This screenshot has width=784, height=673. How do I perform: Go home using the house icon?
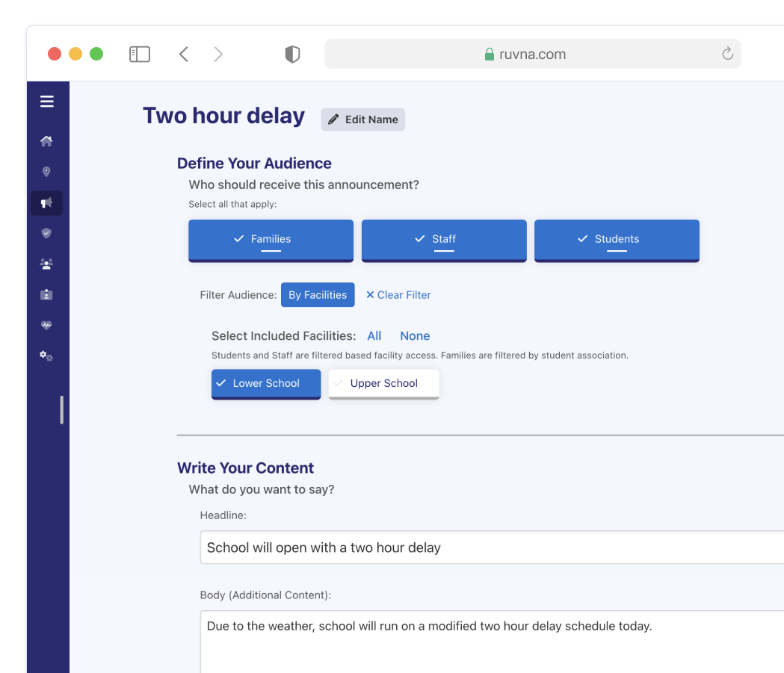click(46, 140)
